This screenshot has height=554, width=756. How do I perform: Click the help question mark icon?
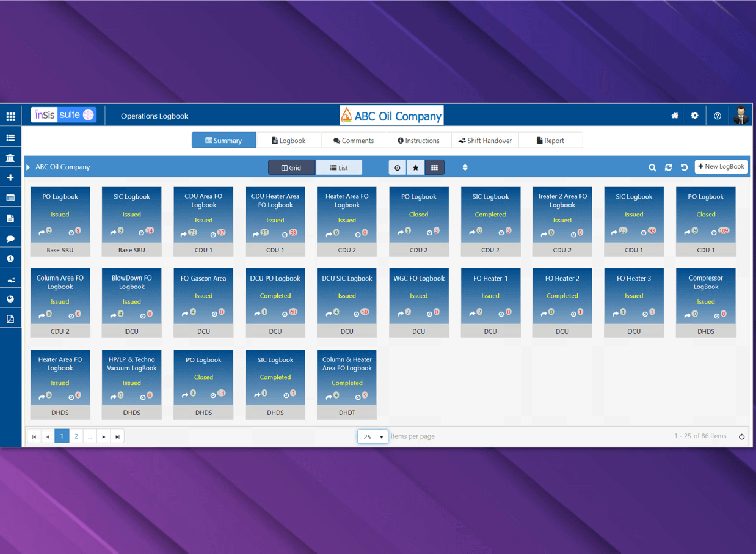[717, 116]
